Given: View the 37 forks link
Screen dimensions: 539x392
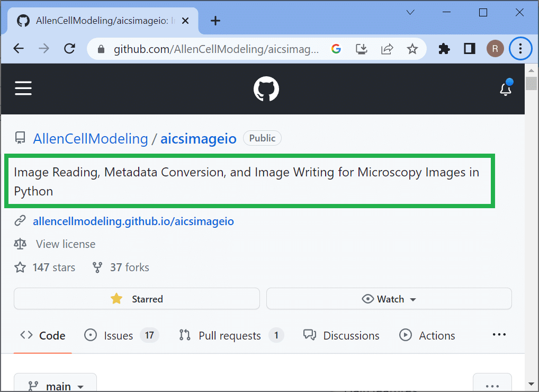Looking at the screenshot, I should (121, 268).
